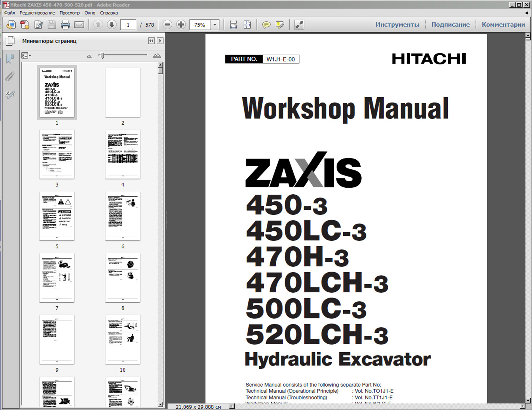Collapse the thumbnails navigation pane

click(x=151, y=41)
